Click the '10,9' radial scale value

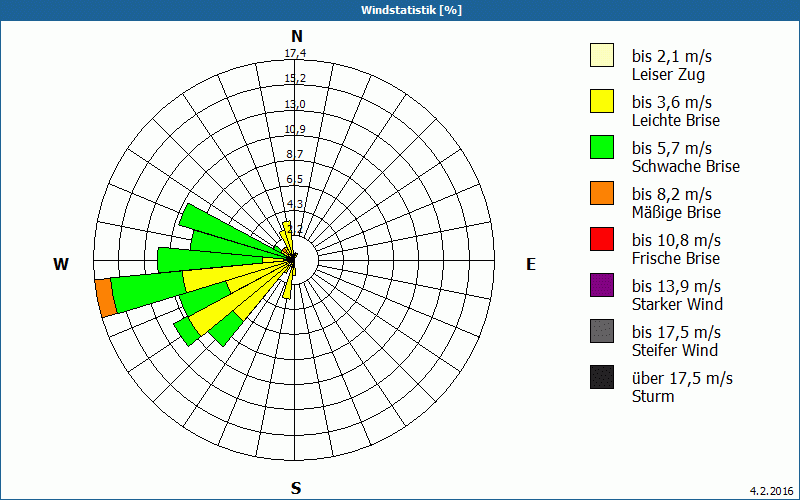pyautogui.click(x=295, y=129)
